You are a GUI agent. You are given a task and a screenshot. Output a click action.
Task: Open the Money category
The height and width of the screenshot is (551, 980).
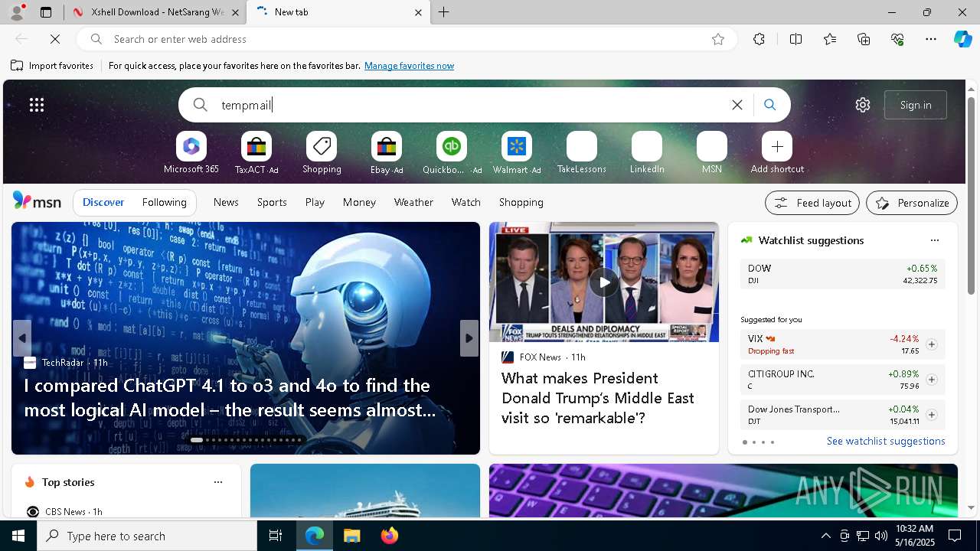[359, 202]
